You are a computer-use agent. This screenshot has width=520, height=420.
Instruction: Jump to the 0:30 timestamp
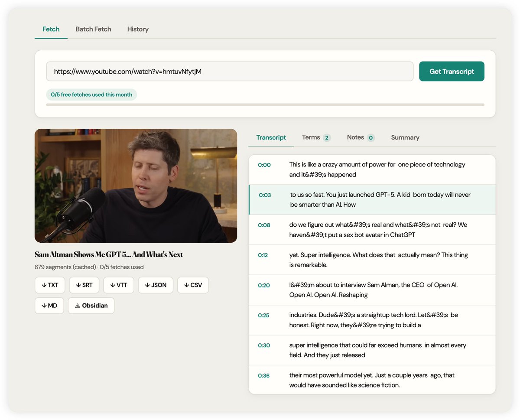264,345
